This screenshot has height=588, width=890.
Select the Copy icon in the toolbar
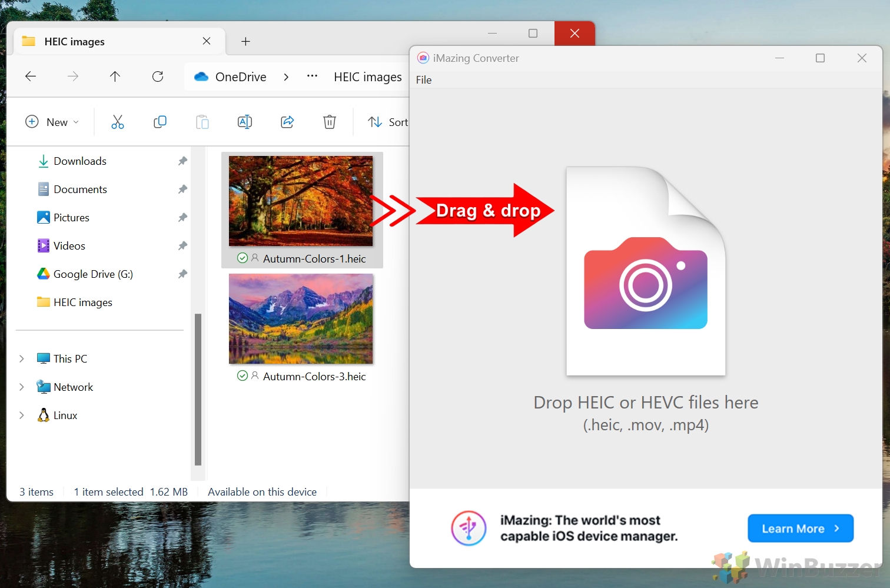tap(160, 122)
